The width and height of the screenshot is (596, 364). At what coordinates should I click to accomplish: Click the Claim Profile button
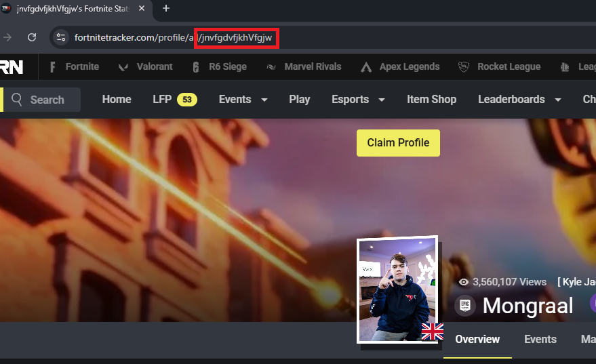(398, 143)
